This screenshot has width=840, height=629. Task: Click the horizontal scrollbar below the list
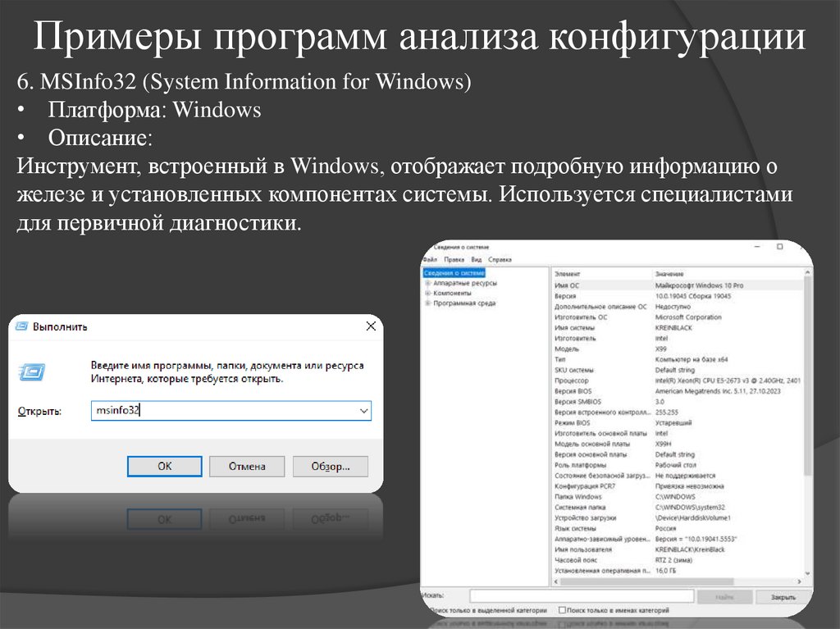click(x=648, y=581)
